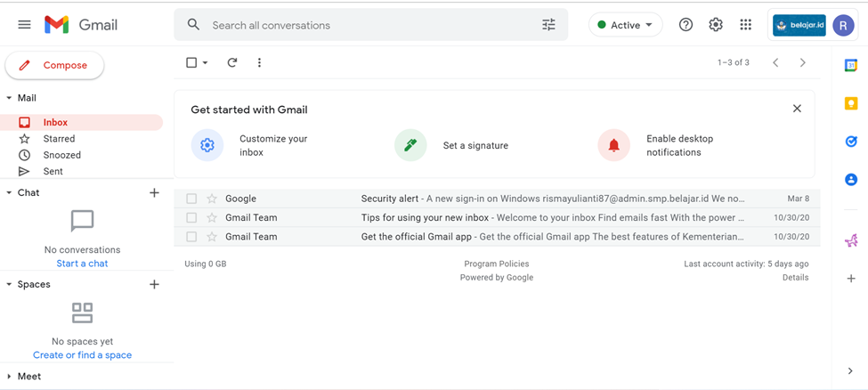Open Google Keep in the side panel

click(x=850, y=104)
